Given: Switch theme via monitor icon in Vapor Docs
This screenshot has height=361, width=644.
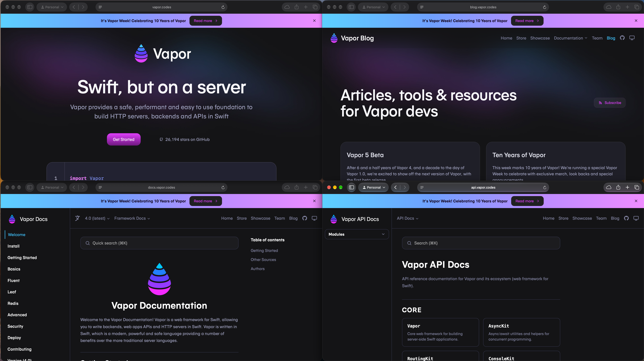Looking at the screenshot, I should coord(314,218).
